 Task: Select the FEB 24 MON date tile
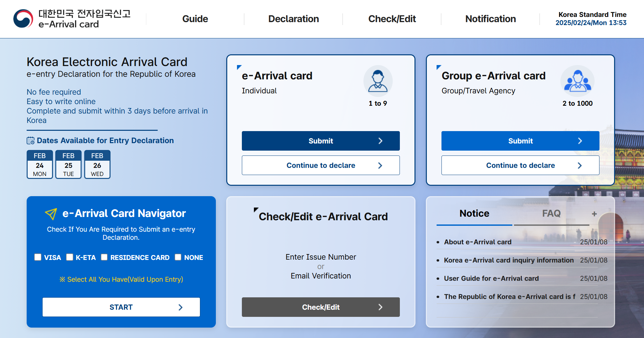pos(39,164)
